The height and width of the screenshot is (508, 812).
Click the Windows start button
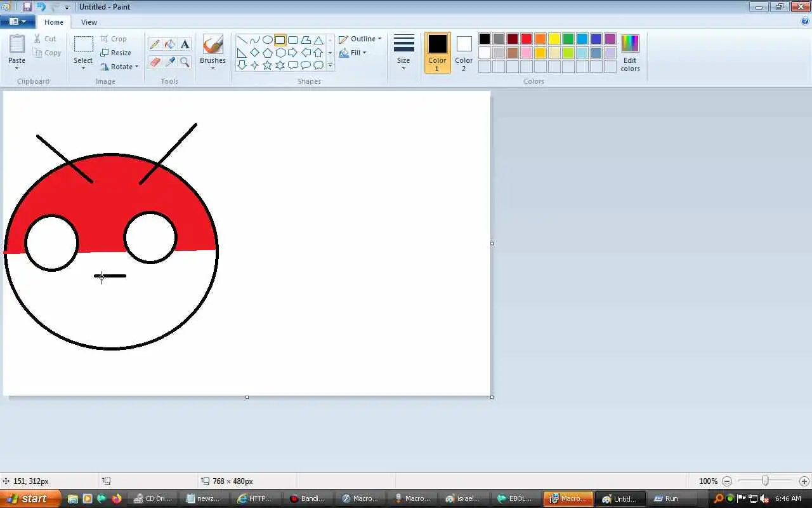(30, 498)
